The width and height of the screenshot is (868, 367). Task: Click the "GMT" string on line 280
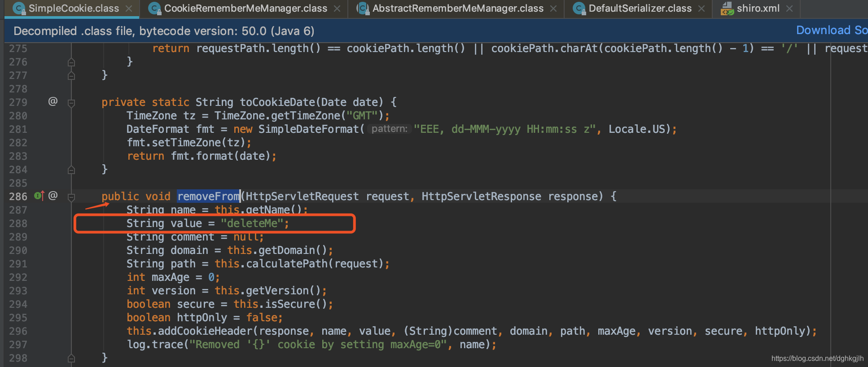tap(362, 116)
